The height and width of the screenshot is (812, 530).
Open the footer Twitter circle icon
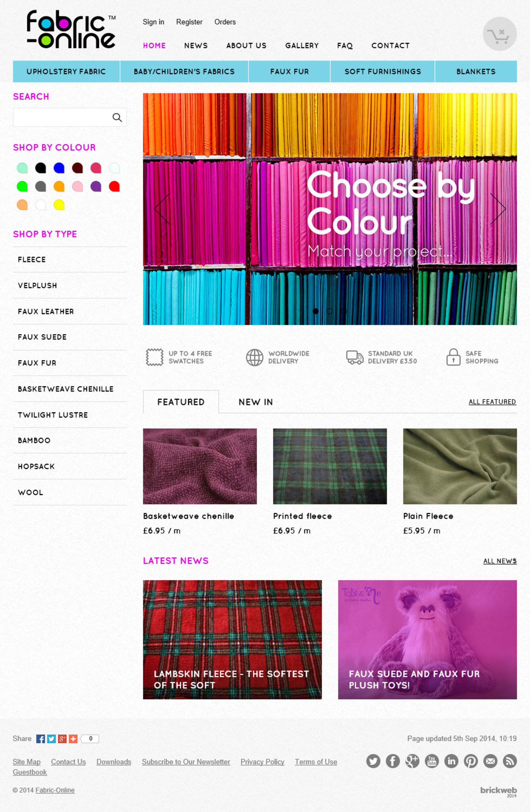pyautogui.click(x=373, y=761)
